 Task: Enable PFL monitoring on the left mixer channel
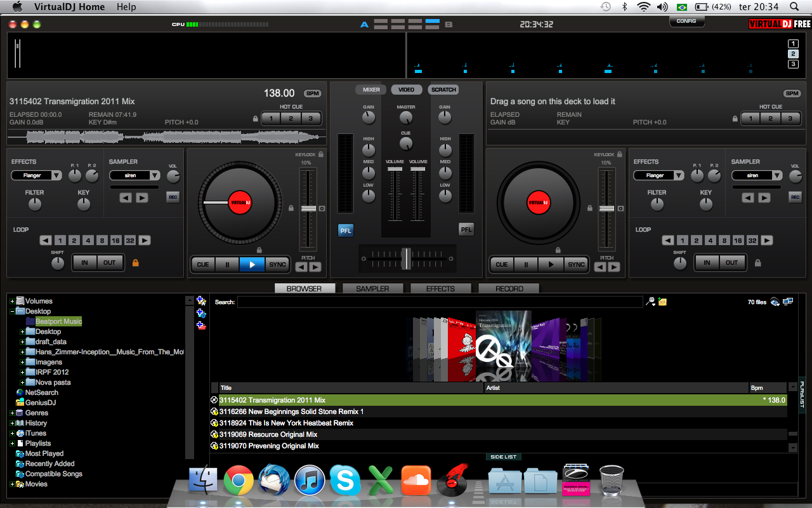(345, 231)
